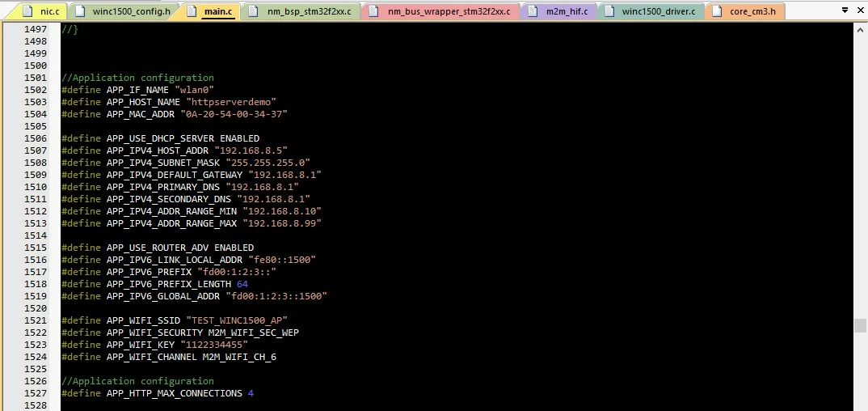Click the "fd00:1:2:3::" IPv6 prefix
The image size is (868, 411).
click(236, 272)
